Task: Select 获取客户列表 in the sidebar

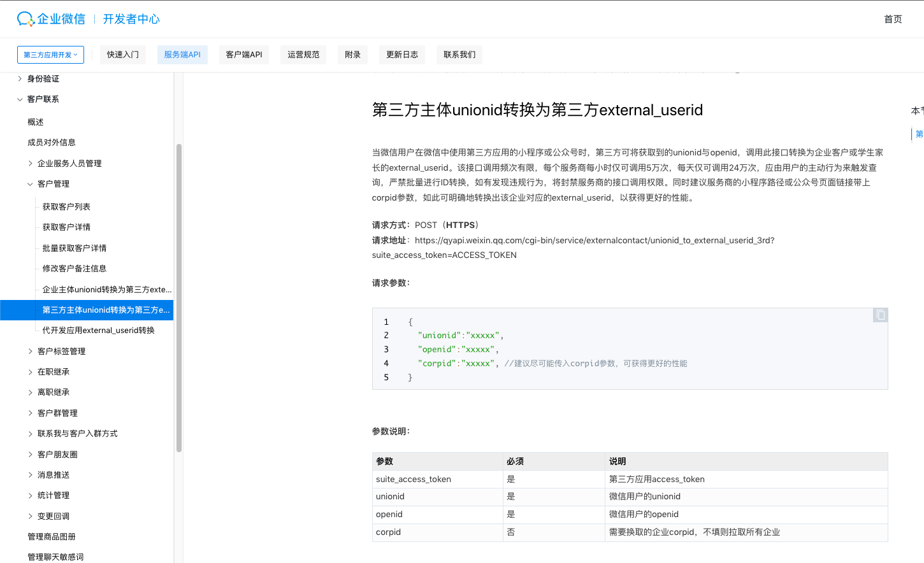Action: (68, 206)
